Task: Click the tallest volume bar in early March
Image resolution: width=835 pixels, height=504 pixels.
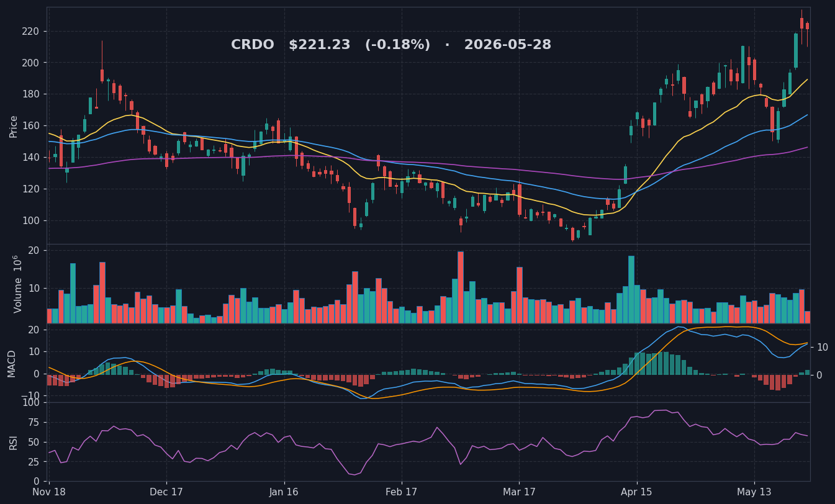Action: coord(461,287)
